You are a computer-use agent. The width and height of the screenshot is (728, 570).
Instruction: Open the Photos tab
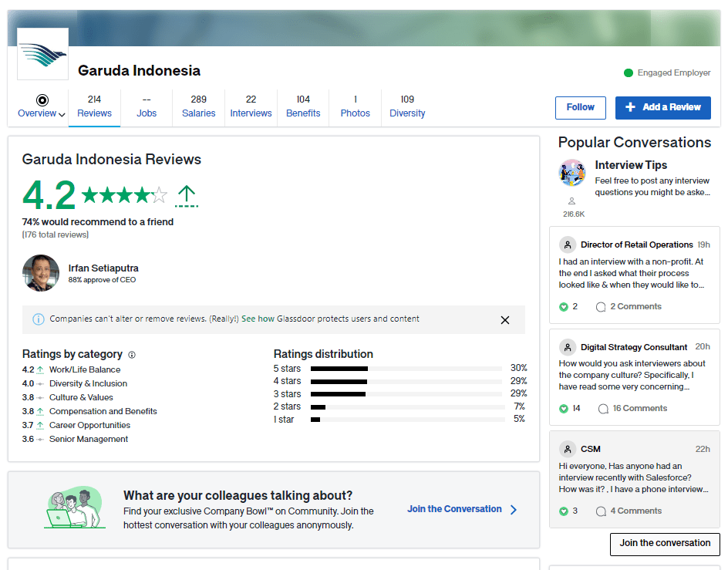pos(356,107)
